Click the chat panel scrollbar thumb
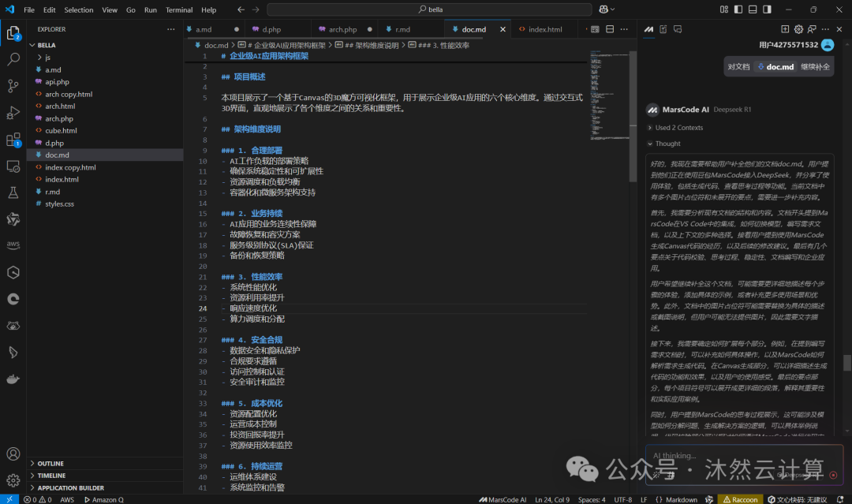 (x=847, y=362)
